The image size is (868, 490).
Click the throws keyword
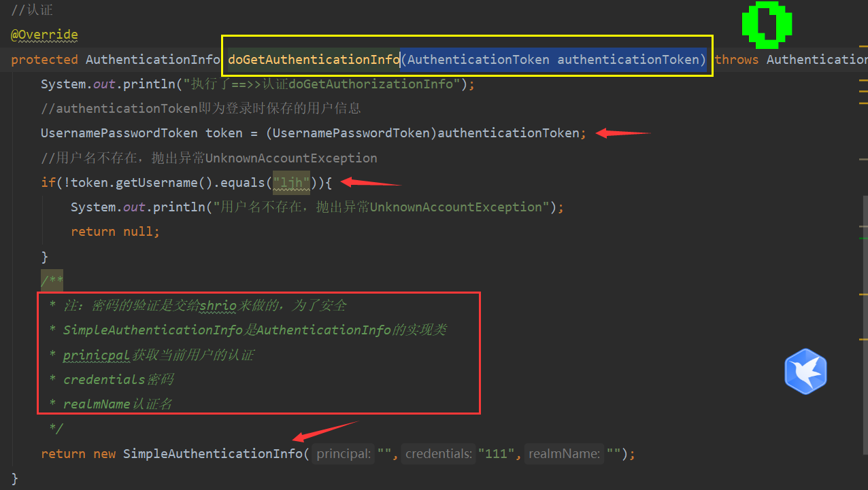736,60
